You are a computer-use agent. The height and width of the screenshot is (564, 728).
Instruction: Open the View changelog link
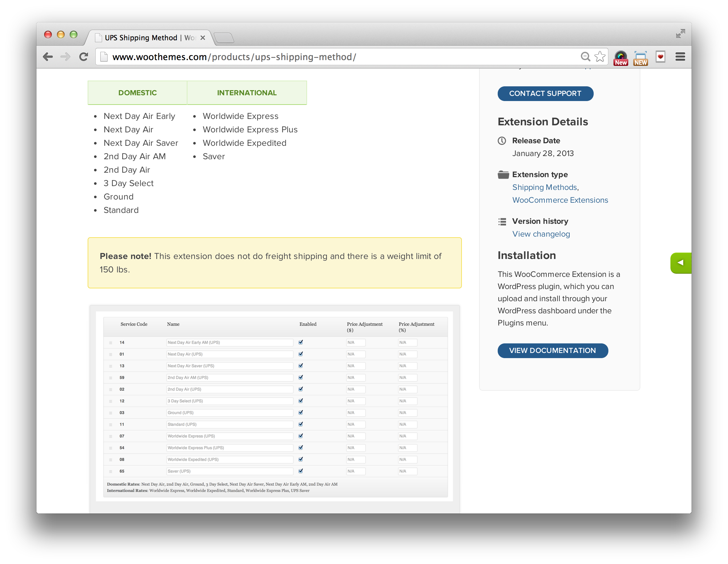(x=541, y=234)
